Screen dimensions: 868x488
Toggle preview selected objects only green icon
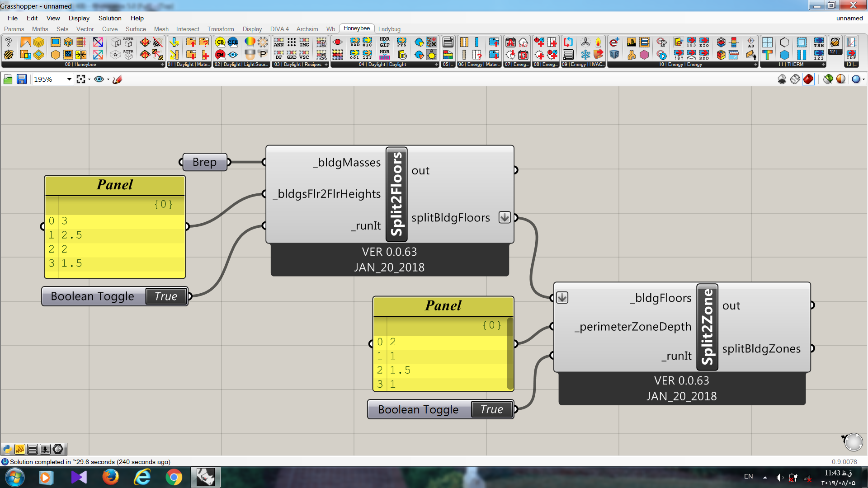(x=828, y=80)
